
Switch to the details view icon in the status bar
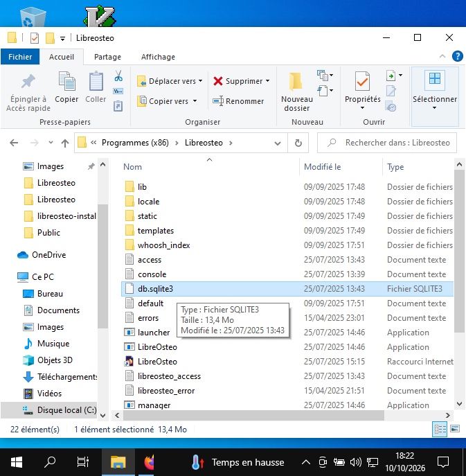tap(440, 429)
